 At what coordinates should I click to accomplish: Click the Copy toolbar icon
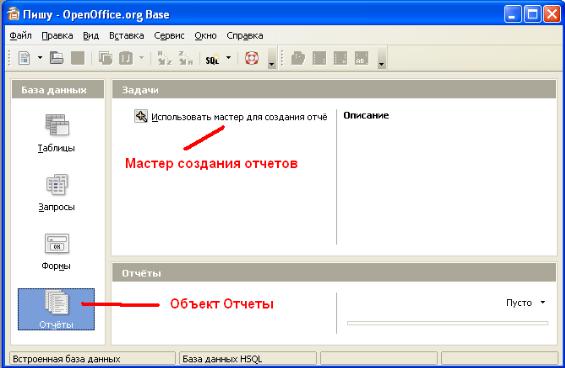(105, 58)
